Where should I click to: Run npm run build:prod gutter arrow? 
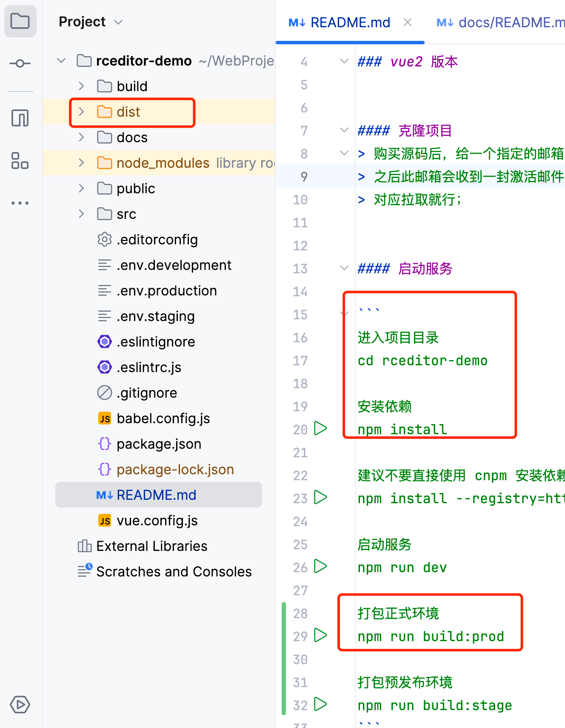point(320,635)
